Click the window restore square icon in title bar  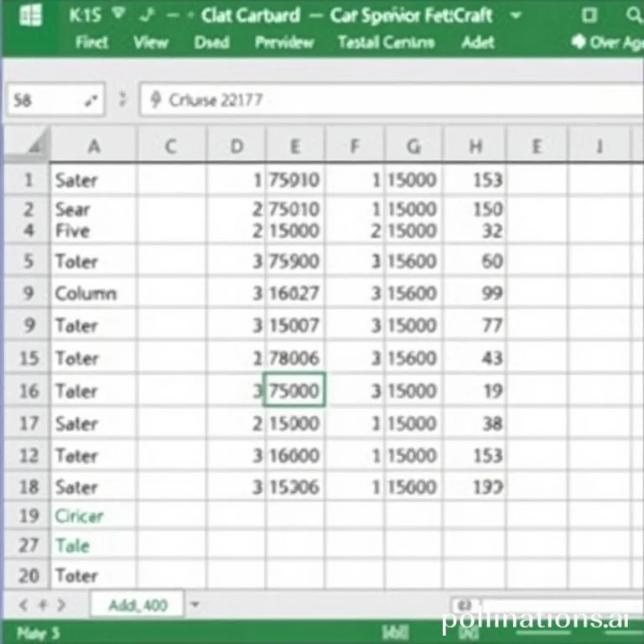[x=589, y=15]
